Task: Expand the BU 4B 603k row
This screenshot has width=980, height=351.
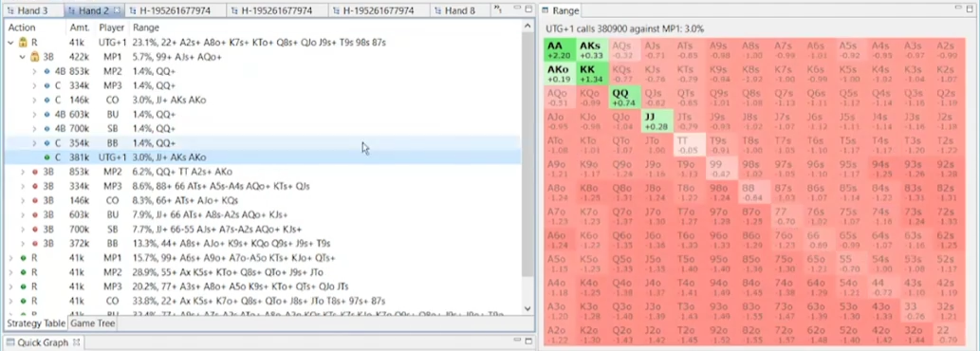Action: pyautogui.click(x=34, y=114)
